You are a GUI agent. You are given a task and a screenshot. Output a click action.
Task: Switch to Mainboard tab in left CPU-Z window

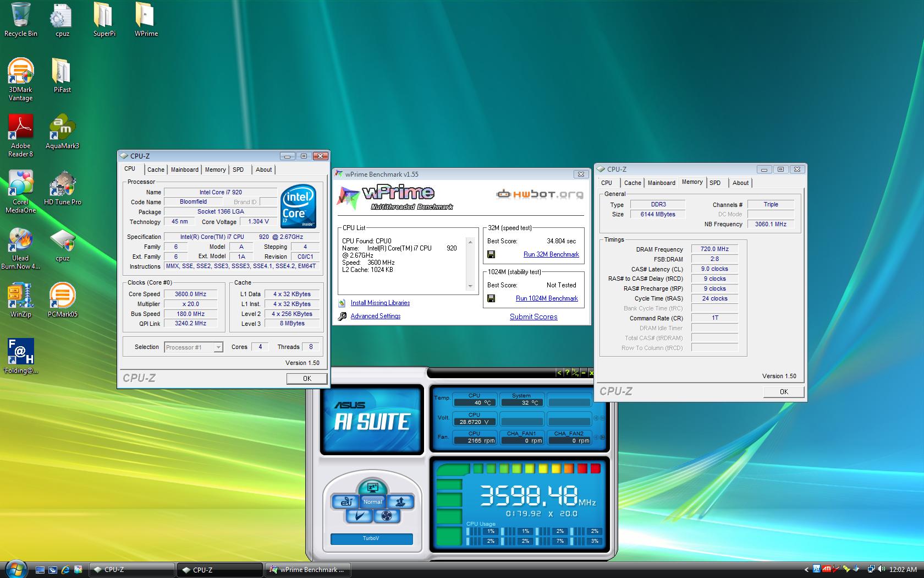(184, 170)
